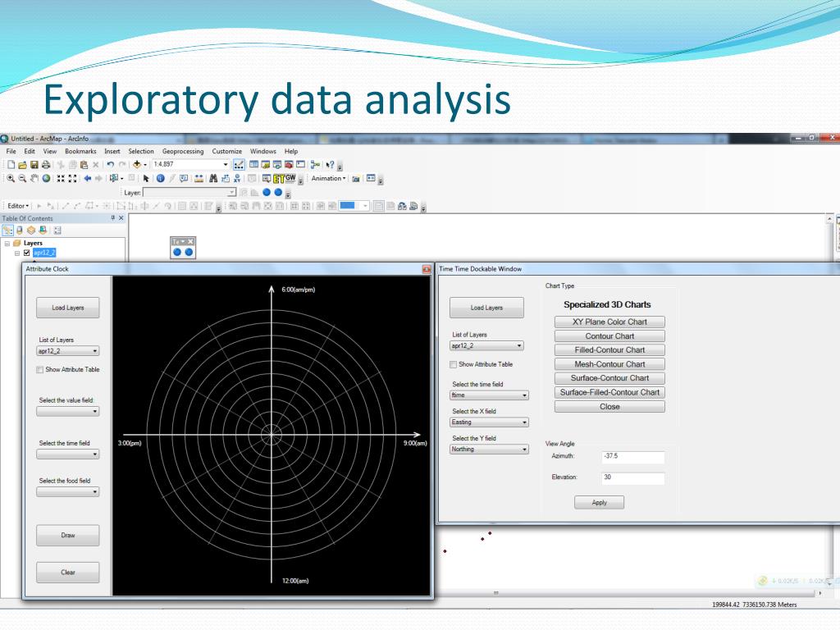Image resolution: width=840 pixels, height=630 pixels.
Task: Click the first blue circle on the Layer toolbar
Action: click(267, 192)
